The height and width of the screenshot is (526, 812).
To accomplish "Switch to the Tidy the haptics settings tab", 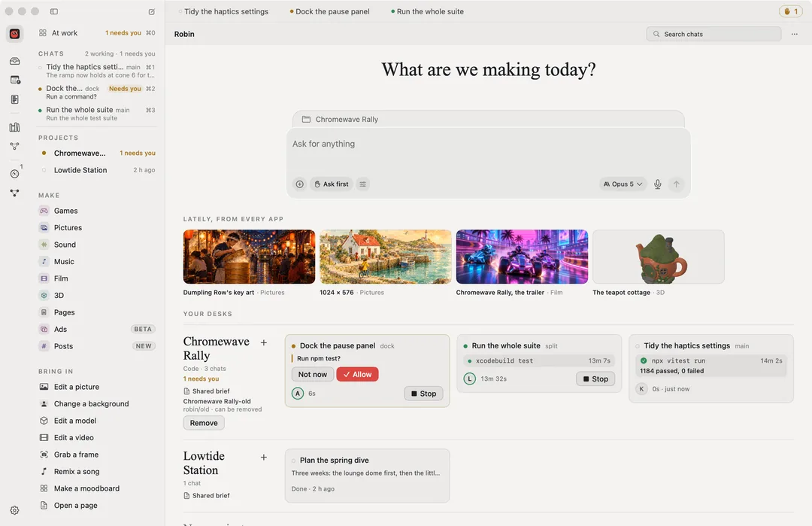I will [x=223, y=11].
